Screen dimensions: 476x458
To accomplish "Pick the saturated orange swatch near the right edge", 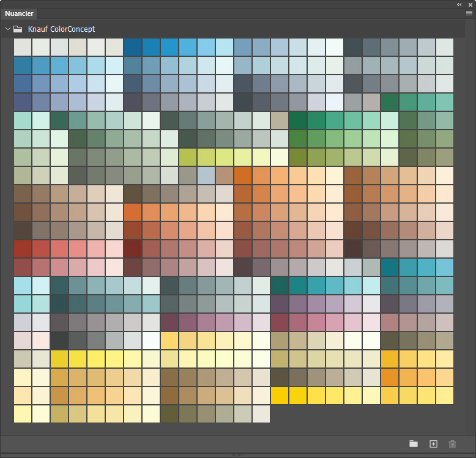I will tap(390, 377).
